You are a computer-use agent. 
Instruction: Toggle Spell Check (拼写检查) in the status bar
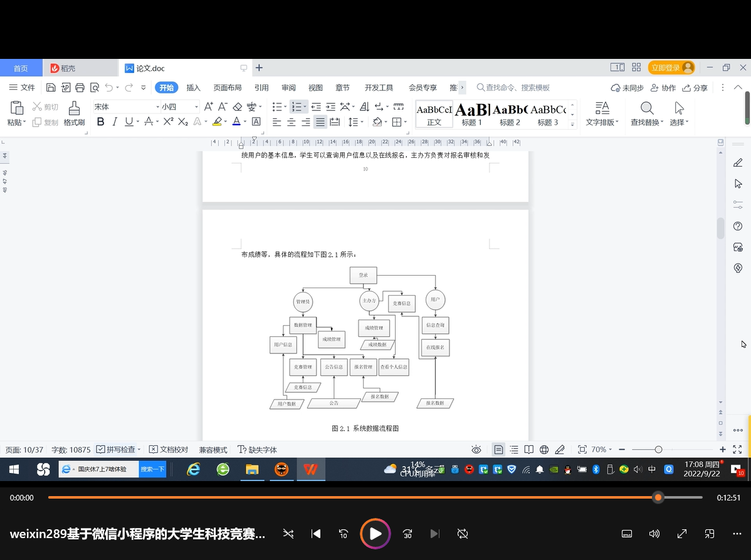tap(115, 449)
